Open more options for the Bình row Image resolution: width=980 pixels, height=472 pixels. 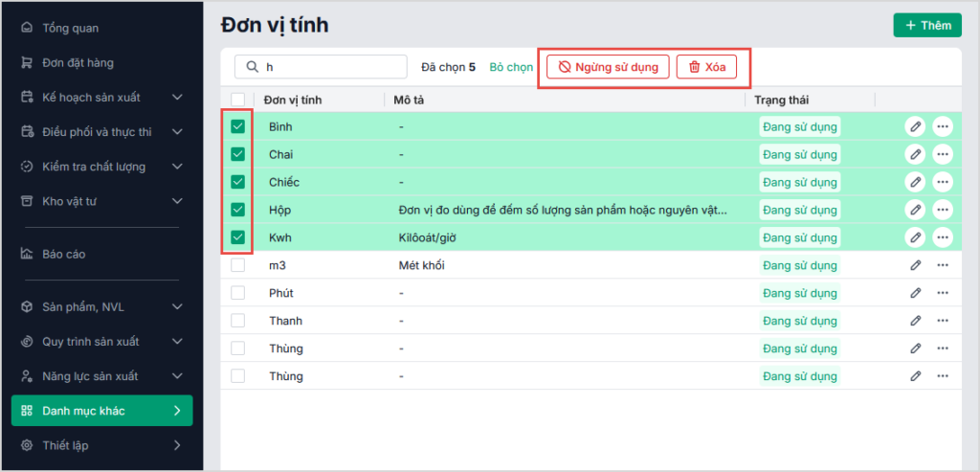coord(943,127)
